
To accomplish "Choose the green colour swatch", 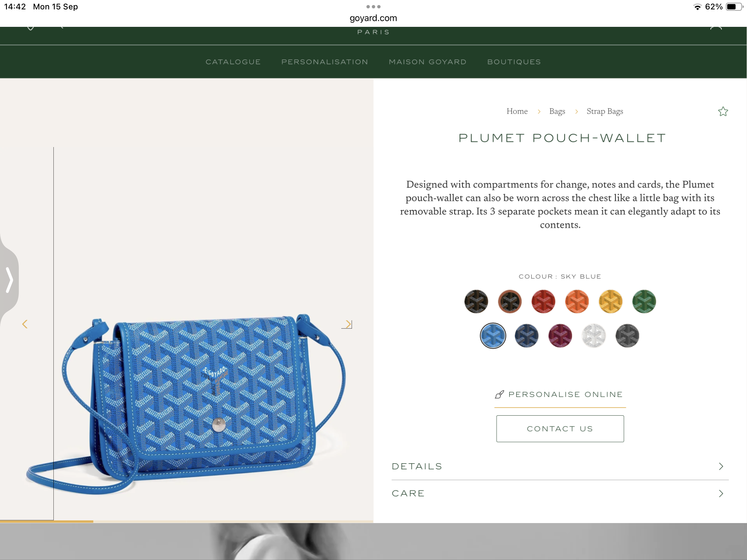I will (644, 301).
